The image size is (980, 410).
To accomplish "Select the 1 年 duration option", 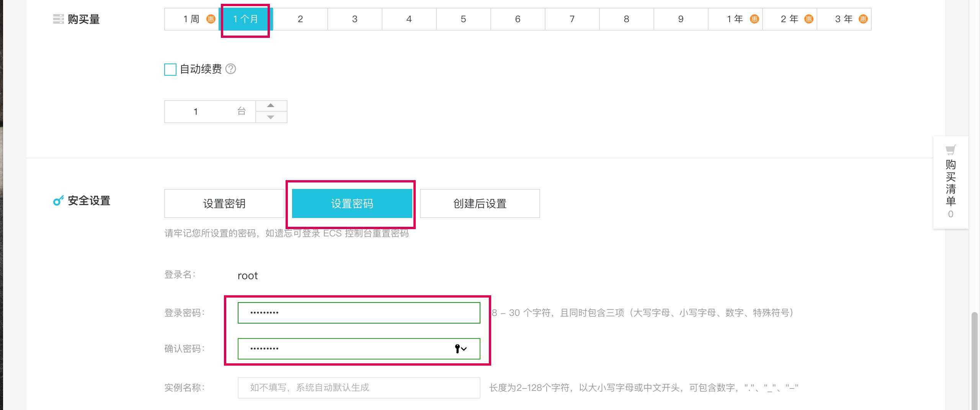I will (735, 19).
